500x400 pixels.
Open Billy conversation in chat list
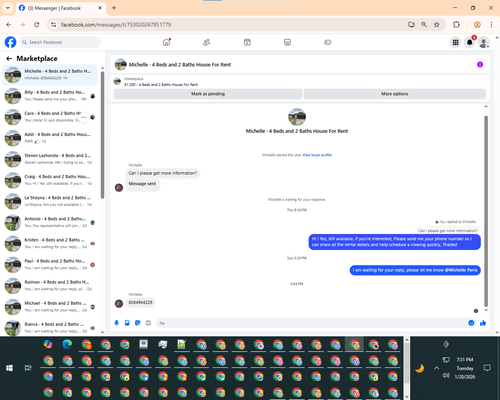coord(50,96)
